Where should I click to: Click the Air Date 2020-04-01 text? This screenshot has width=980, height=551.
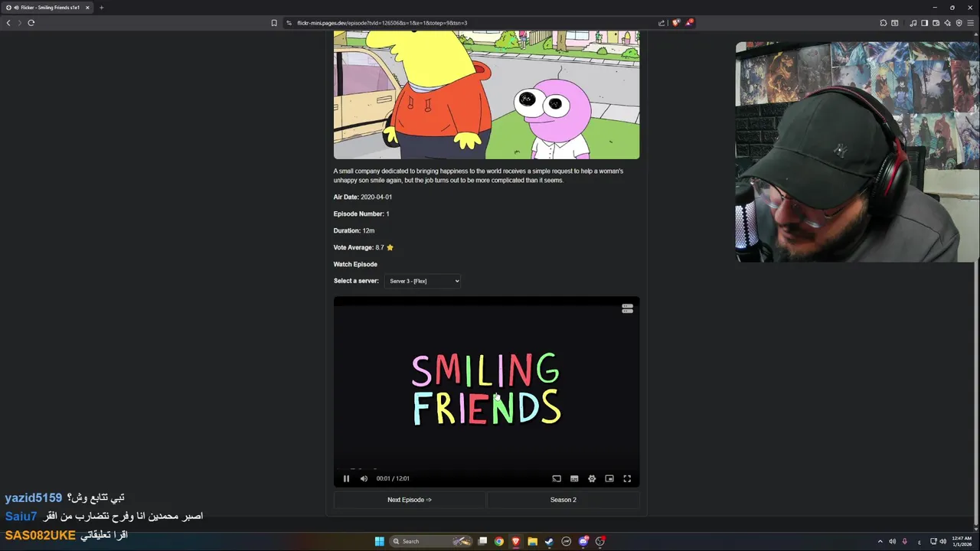(x=363, y=197)
